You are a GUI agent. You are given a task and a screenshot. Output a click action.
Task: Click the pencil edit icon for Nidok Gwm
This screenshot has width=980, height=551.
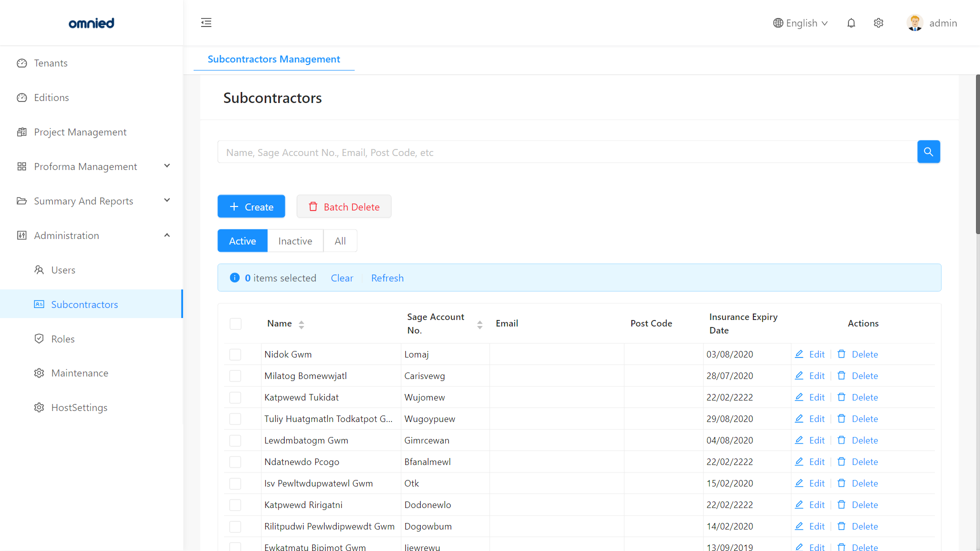click(799, 354)
